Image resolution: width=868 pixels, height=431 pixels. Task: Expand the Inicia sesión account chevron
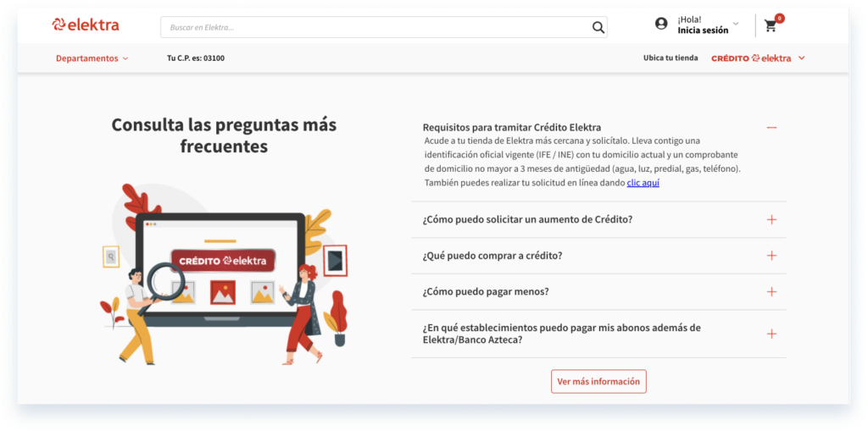click(736, 24)
